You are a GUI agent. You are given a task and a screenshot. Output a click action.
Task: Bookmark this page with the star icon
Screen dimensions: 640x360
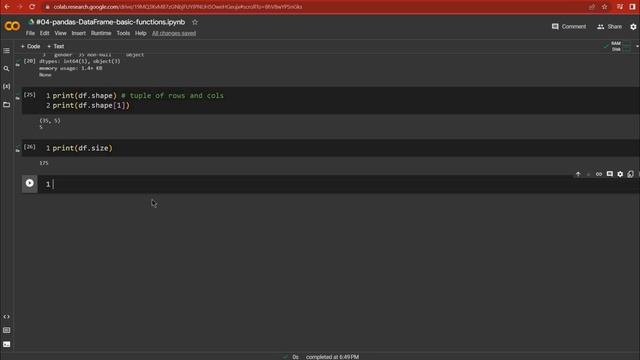tap(604, 7)
